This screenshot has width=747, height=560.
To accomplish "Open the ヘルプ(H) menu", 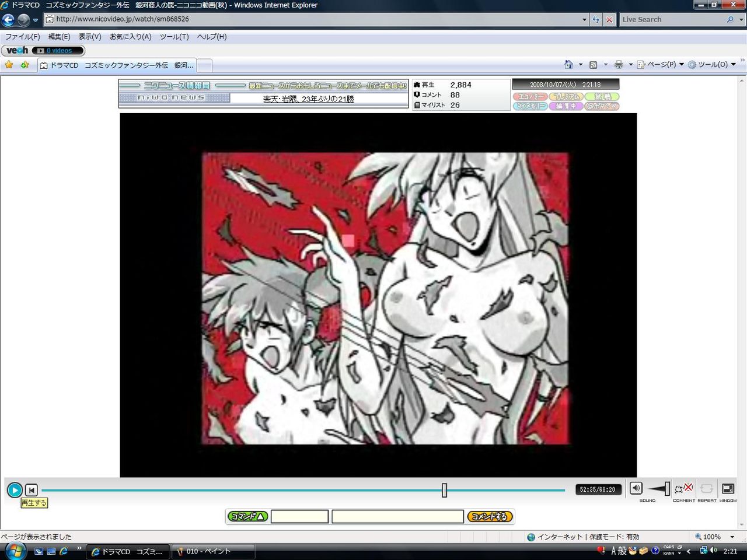I will (212, 37).
